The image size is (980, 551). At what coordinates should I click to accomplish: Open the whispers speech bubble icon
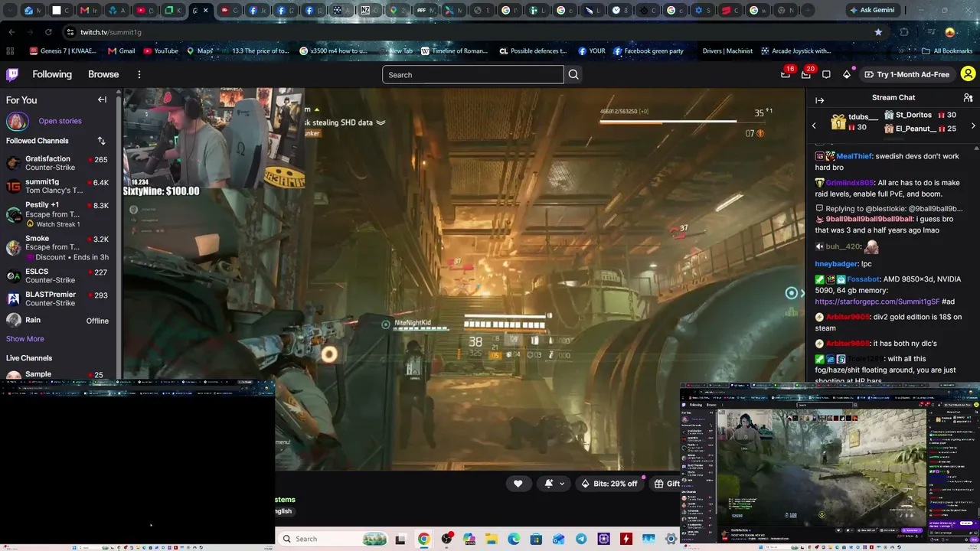tap(826, 74)
